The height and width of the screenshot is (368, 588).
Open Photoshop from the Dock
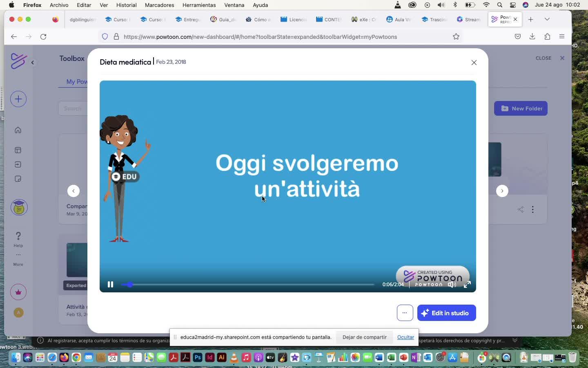(x=198, y=357)
